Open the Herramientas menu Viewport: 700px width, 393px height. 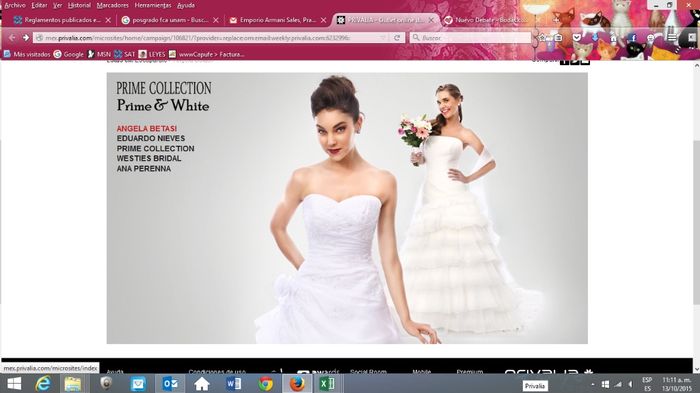[153, 5]
